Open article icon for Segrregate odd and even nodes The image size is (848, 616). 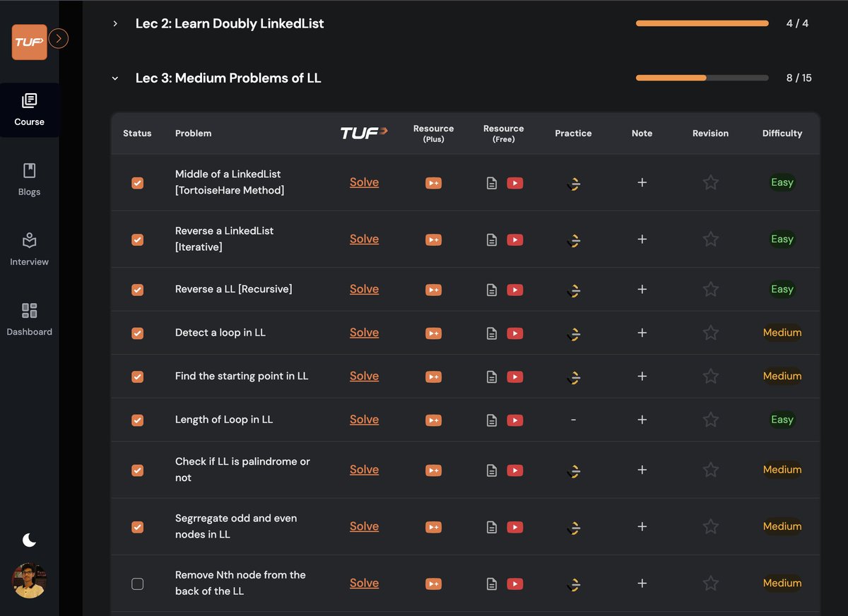click(x=492, y=527)
